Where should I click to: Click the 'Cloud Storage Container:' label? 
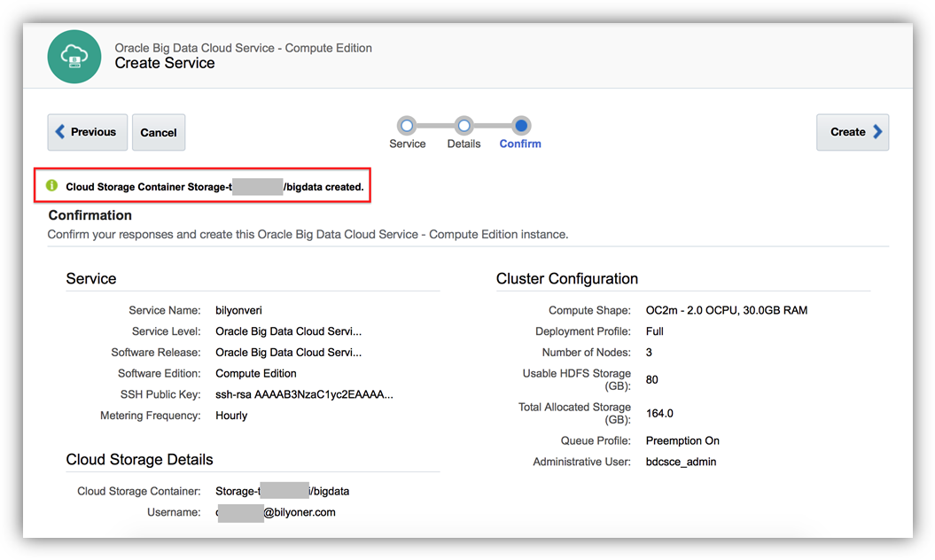[139, 491]
